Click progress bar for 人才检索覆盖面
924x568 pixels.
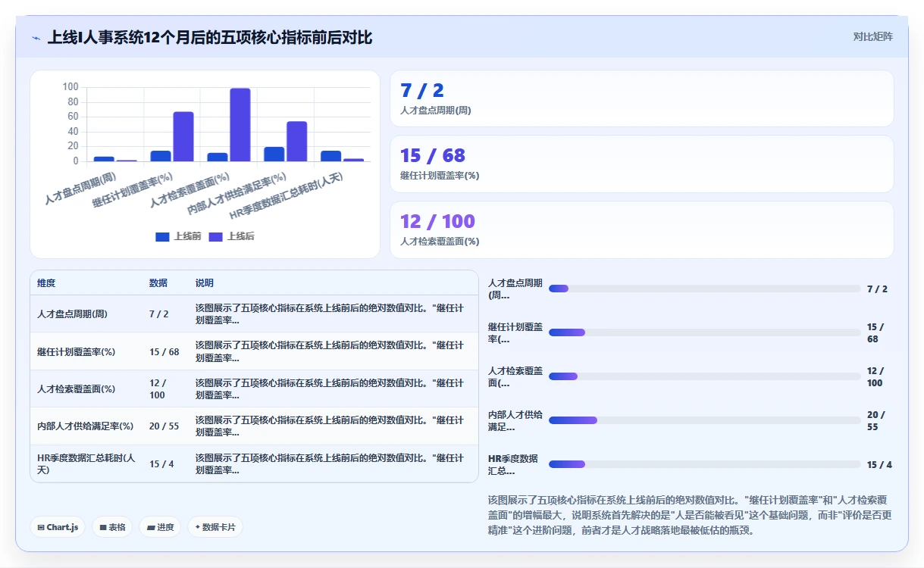pyautogui.click(x=704, y=376)
